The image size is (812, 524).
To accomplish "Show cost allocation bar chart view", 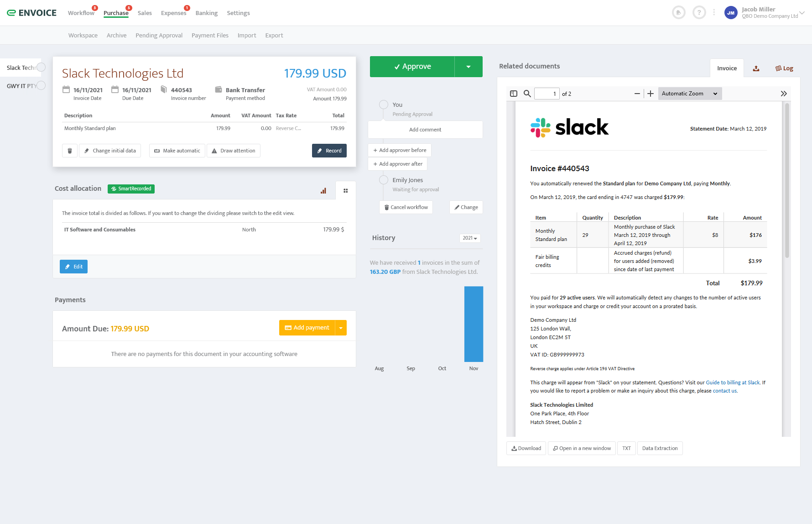I will coord(323,191).
